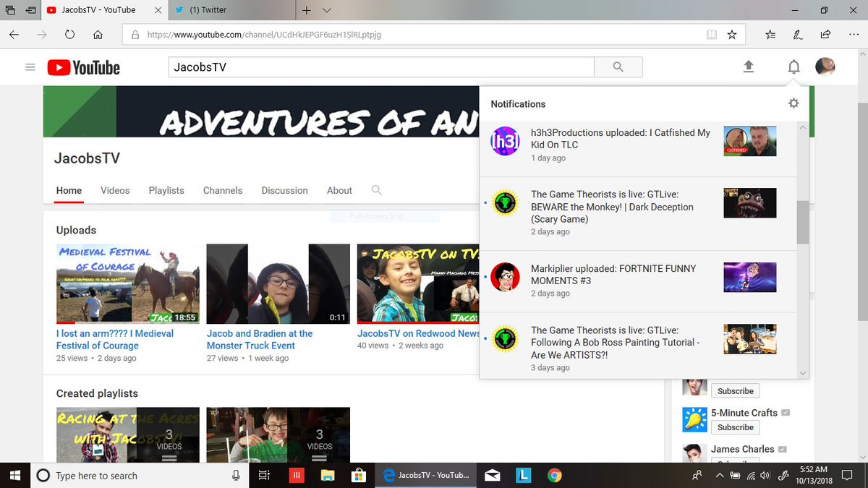868x488 pixels.
Task: Open FORTNITE FUNNY MOMENTS #3 notification
Action: (x=638, y=281)
